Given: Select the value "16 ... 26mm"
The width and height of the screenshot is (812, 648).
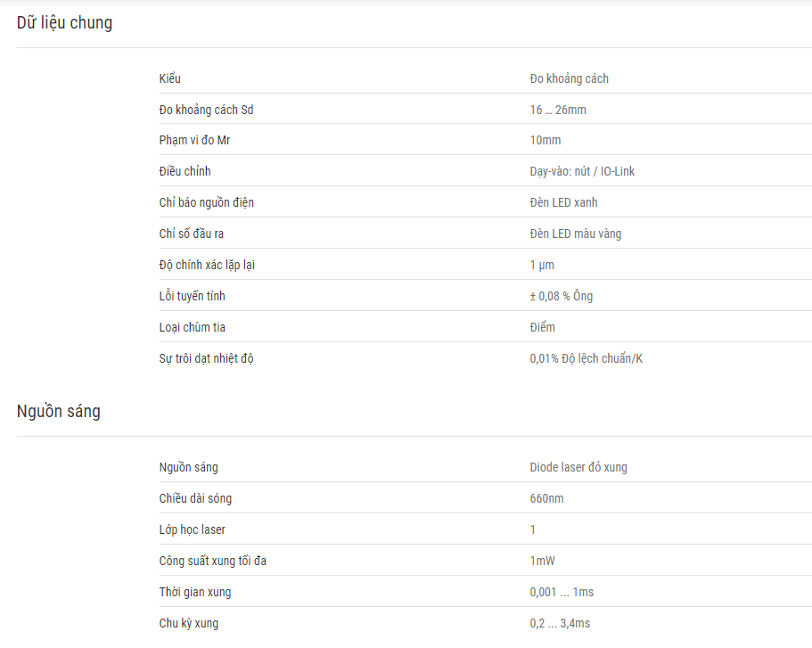Looking at the screenshot, I should pos(558,110).
